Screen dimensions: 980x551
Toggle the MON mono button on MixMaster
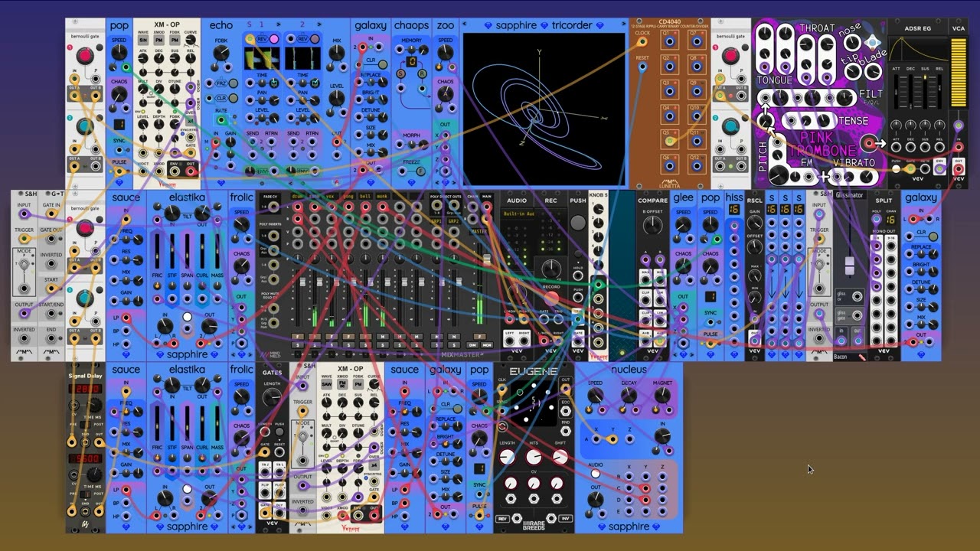coord(487,345)
